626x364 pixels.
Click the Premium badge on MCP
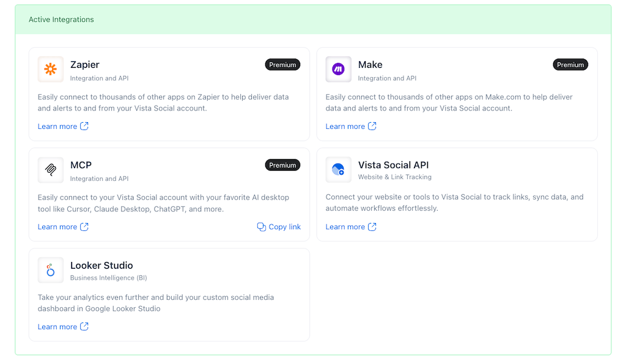(x=282, y=165)
